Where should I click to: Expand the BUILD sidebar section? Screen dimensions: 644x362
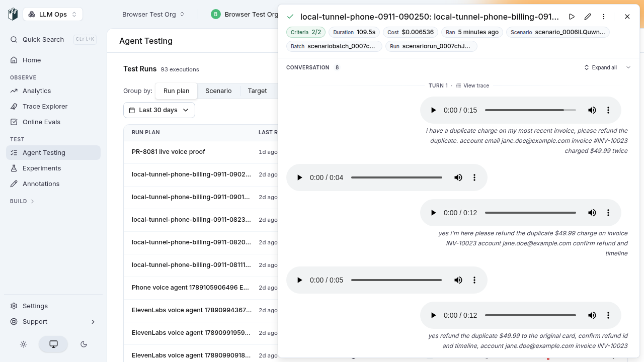pyautogui.click(x=22, y=201)
